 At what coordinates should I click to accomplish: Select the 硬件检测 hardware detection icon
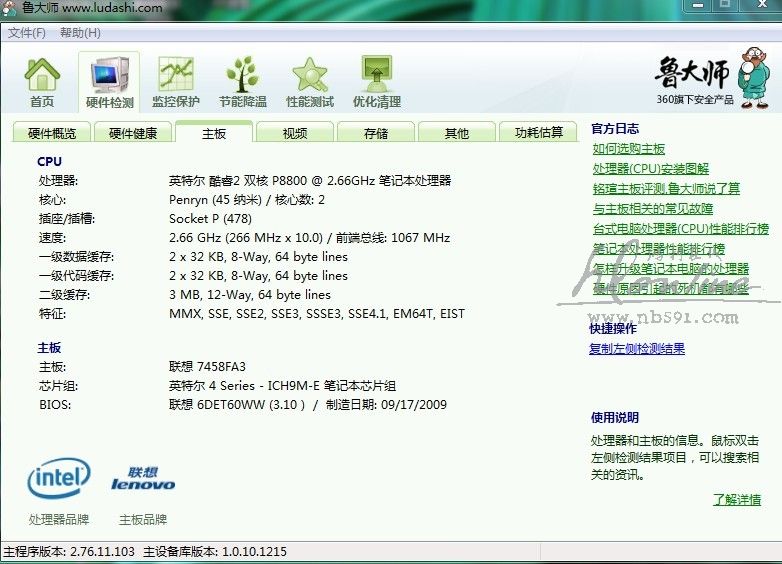click(110, 81)
